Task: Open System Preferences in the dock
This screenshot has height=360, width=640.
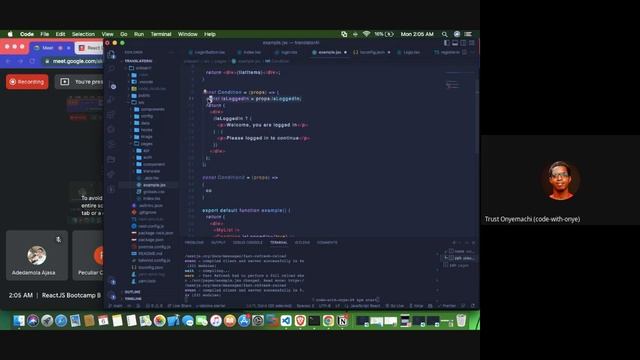Action: tap(258, 321)
